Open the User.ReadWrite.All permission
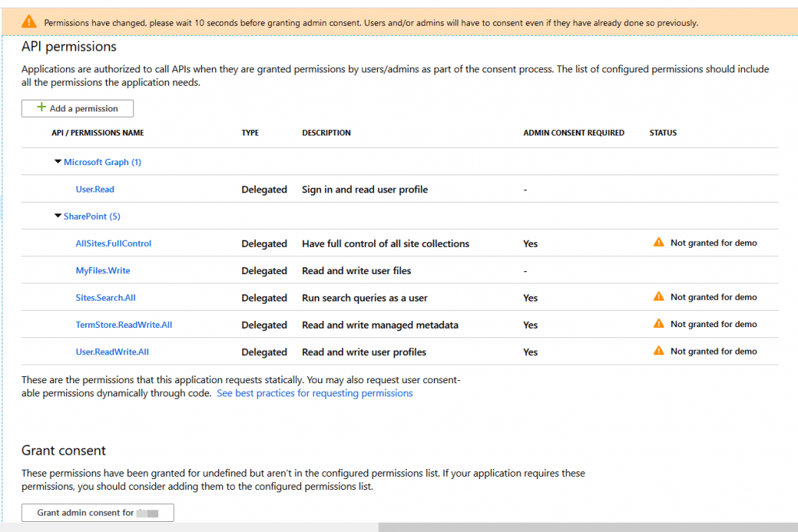The height and width of the screenshot is (532, 798). click(x=112, y=352)
